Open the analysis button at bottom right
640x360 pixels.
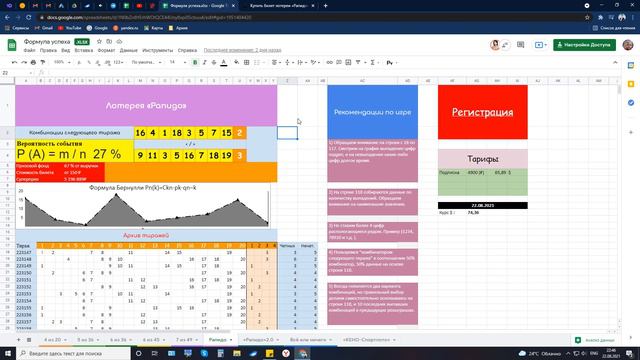(594, 340)
